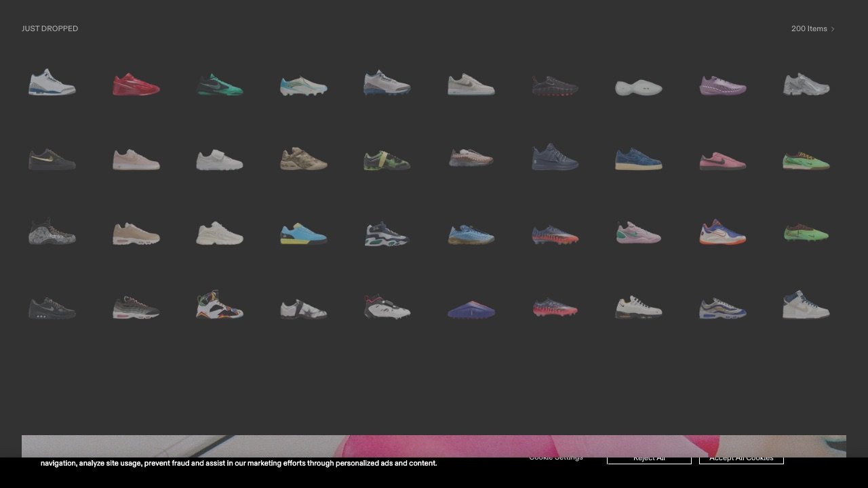Open the multicolor Jordan high-top sneaker
The height and width of the screenshot is (488, 868).
pyautogui.click(x=220, y=304)
